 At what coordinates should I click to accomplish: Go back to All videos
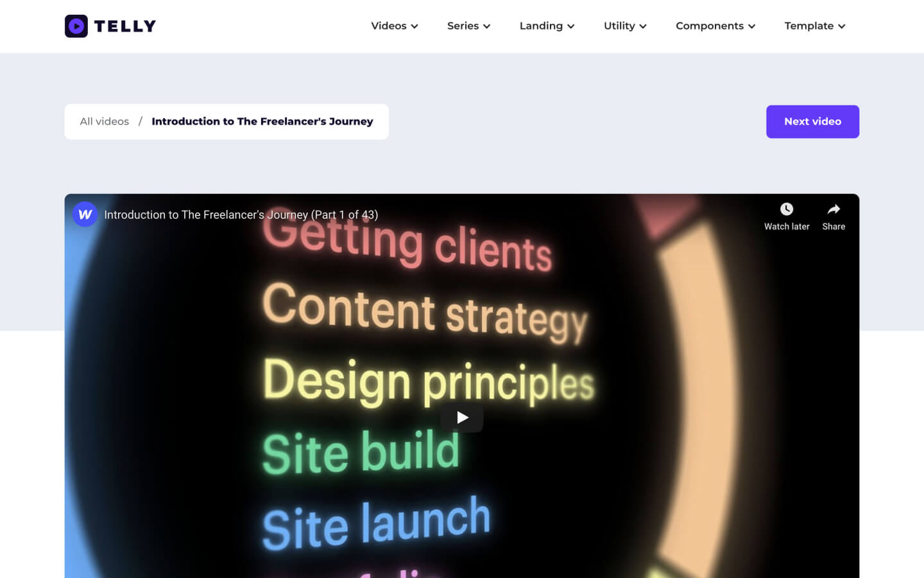[104, 121]
